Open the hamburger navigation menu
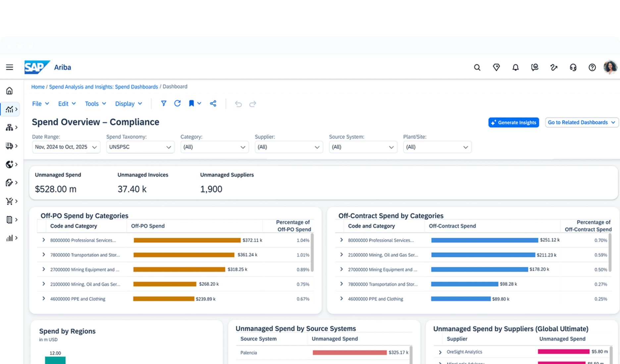 (10, 67)
